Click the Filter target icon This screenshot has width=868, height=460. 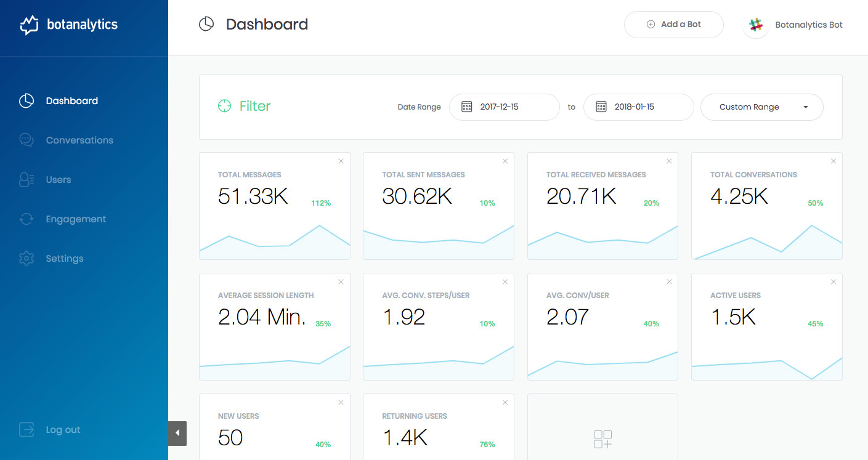[225, 106]
